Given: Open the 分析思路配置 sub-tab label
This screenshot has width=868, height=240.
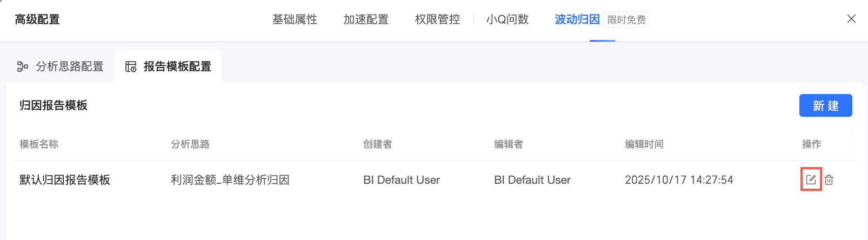Looking at the screenshot, I should pyautogui.click(x=69, y=66).
